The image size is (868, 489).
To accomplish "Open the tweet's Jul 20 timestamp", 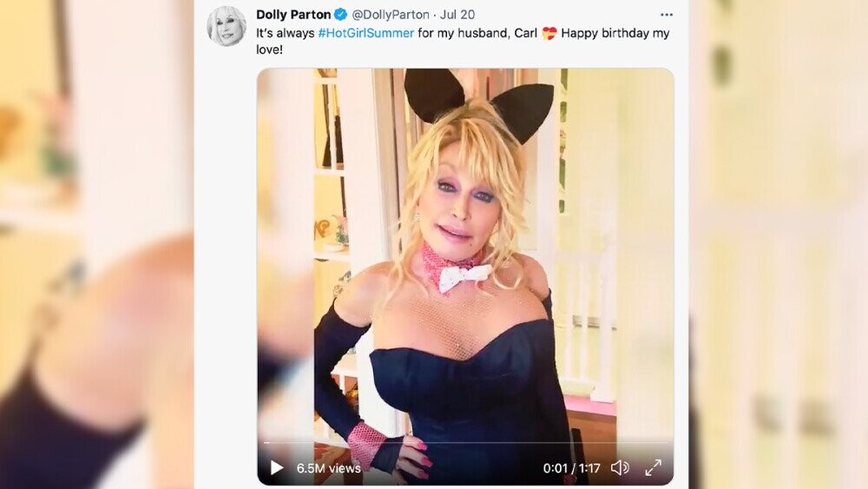I will point(457,15).
